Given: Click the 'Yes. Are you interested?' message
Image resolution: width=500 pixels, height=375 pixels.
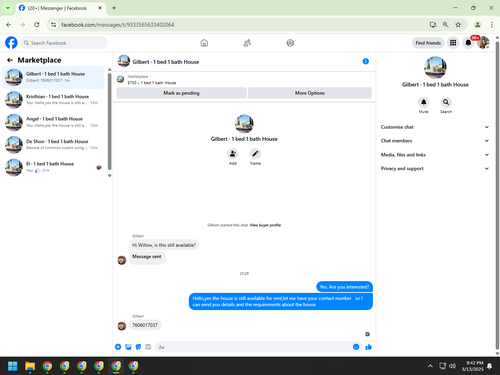Looking at the screenshot, I should coord(344,287).
